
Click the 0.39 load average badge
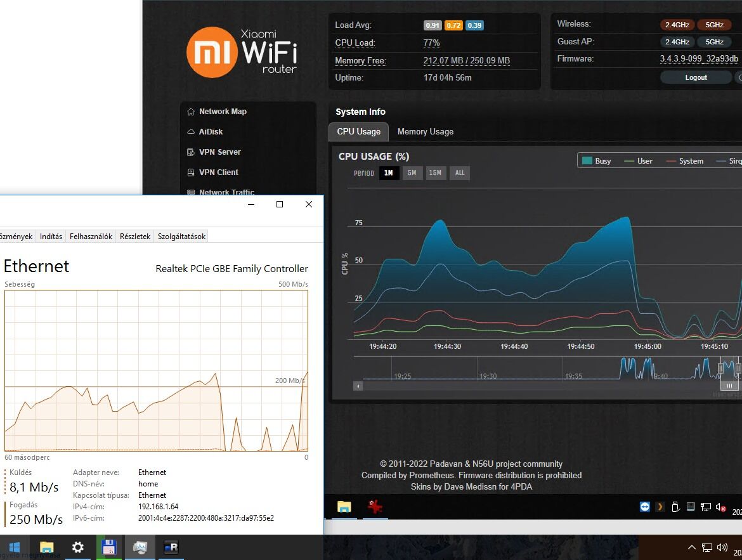(x=474, y=25)
